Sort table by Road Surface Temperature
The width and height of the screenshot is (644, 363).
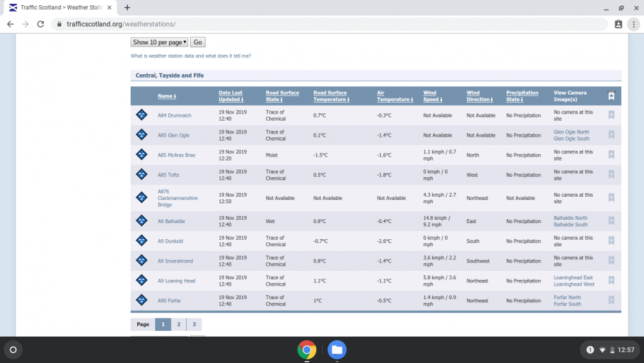[x=332, y=96]
